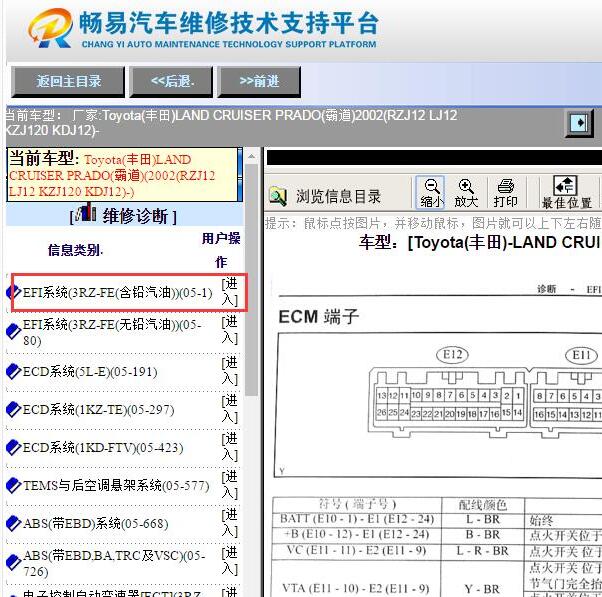Select the EFI系统(3RZ-FE(含铅汽油))(05-1) entry
This screenshot has height=597, width=602.
(x=117, y=293)
